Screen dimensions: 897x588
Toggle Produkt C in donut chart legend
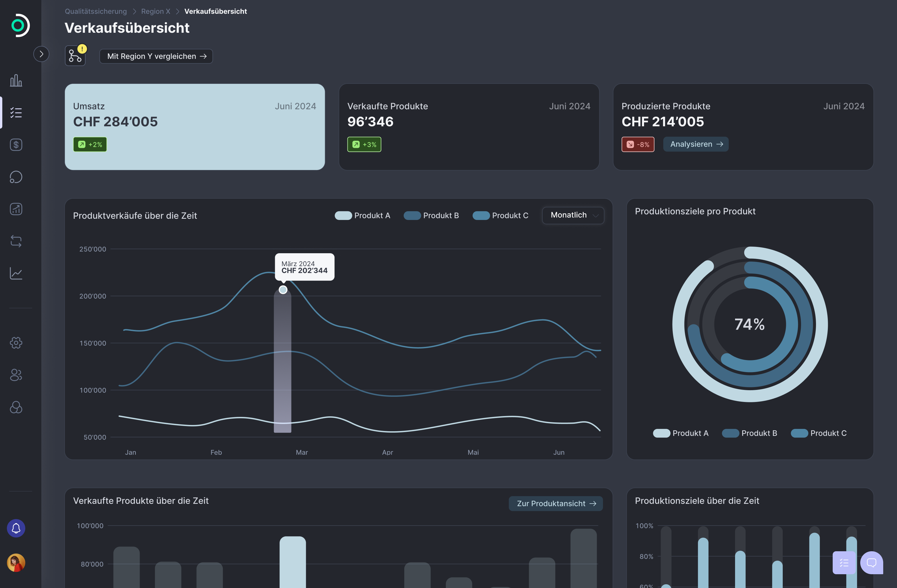pos(819,433)
